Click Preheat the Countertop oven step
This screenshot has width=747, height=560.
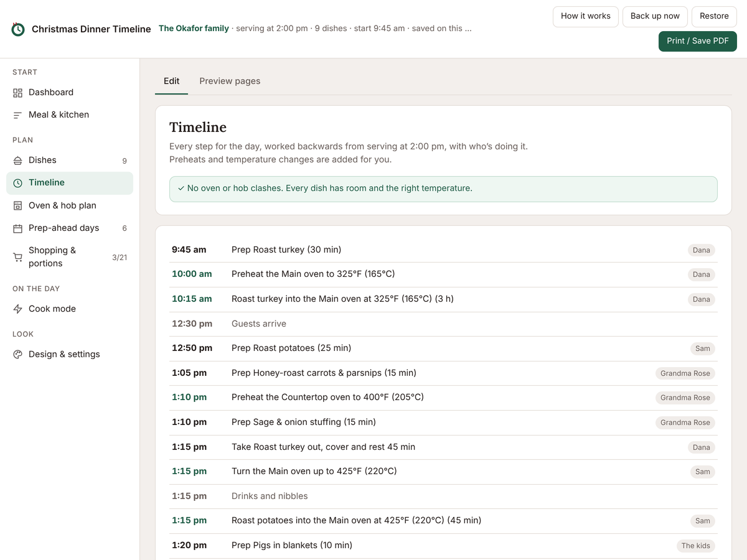click(327, 397)
